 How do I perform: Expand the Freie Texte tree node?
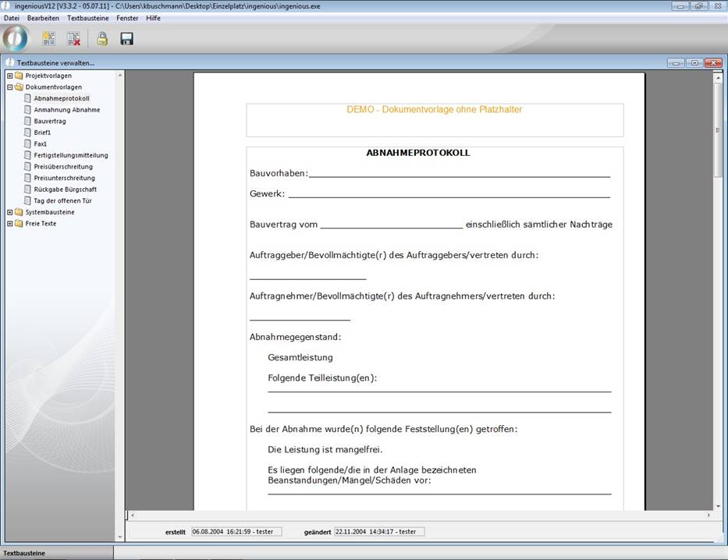(x=9, y=224)
